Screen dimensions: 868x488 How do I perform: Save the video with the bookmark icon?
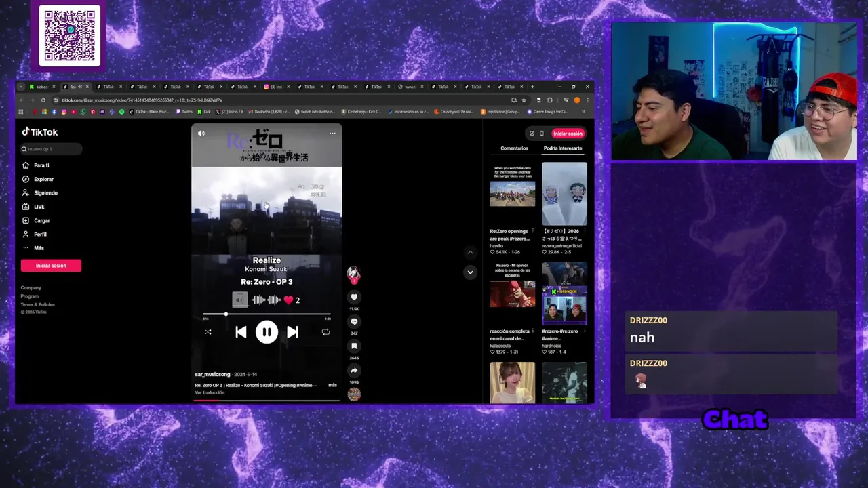(354, 346)
